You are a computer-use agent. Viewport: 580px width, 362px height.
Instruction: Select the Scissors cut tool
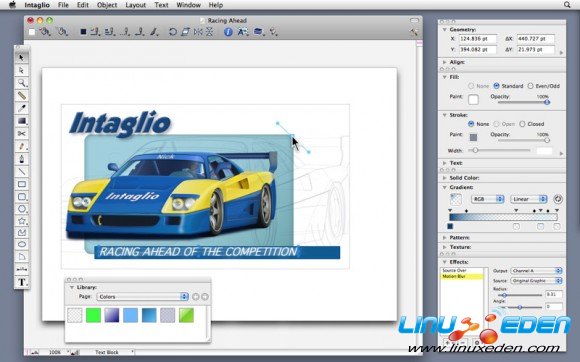tap(22, 133)
